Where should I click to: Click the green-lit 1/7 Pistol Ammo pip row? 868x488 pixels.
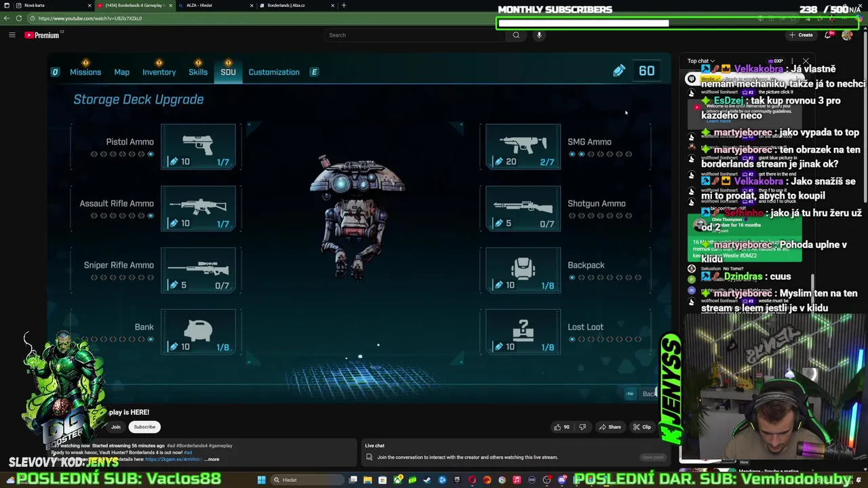(122, 155)
